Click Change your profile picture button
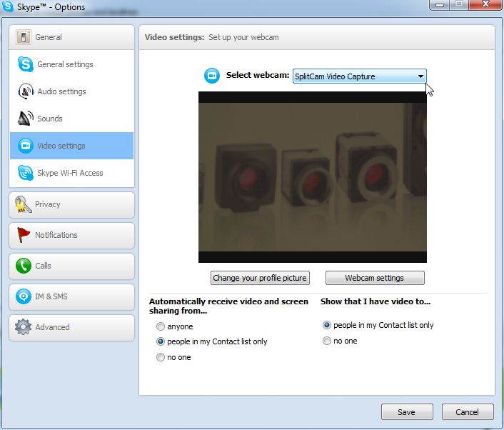The image size is (504, 430). (x=260, y=278)
